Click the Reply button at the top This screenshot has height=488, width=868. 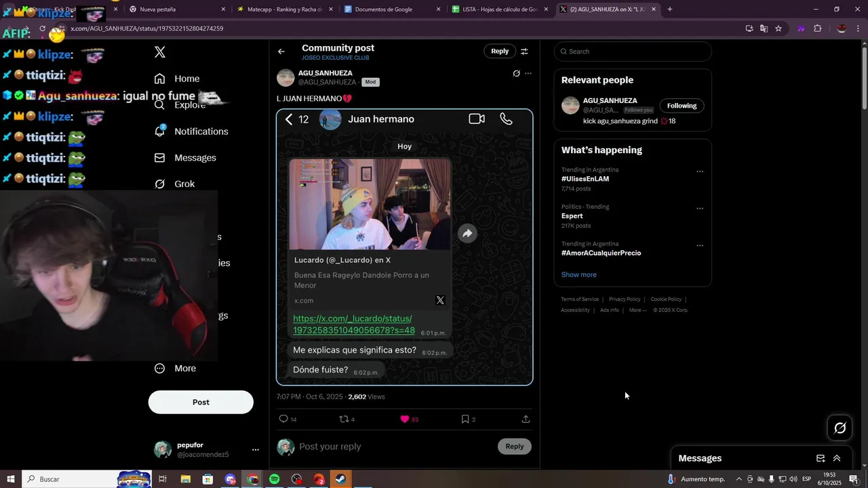pyautogui.click(x=500, y=51)
